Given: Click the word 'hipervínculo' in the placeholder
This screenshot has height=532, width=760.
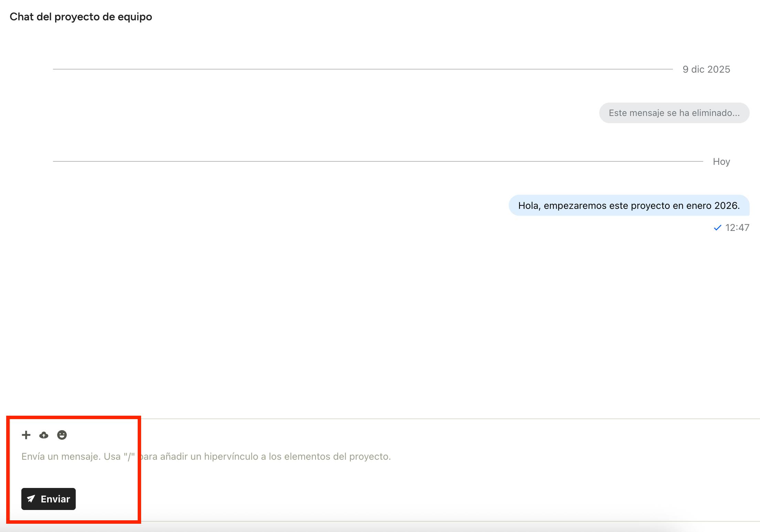Looking at the screenshot, I should point(231,457).
